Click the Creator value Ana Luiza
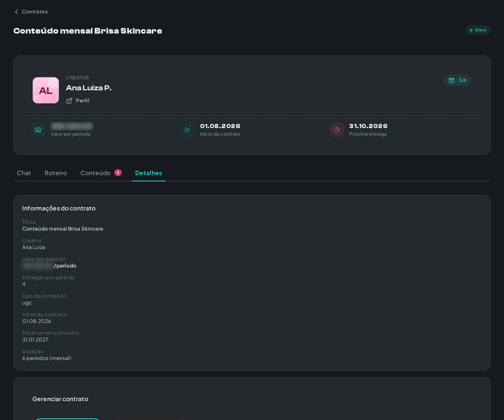The image size is (504, 420). (34, 247)
